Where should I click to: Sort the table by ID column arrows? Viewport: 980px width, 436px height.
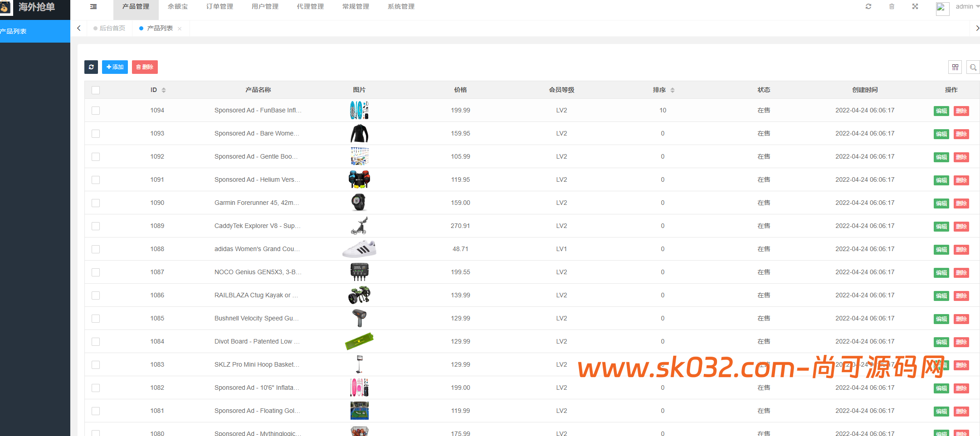point(164,90)
